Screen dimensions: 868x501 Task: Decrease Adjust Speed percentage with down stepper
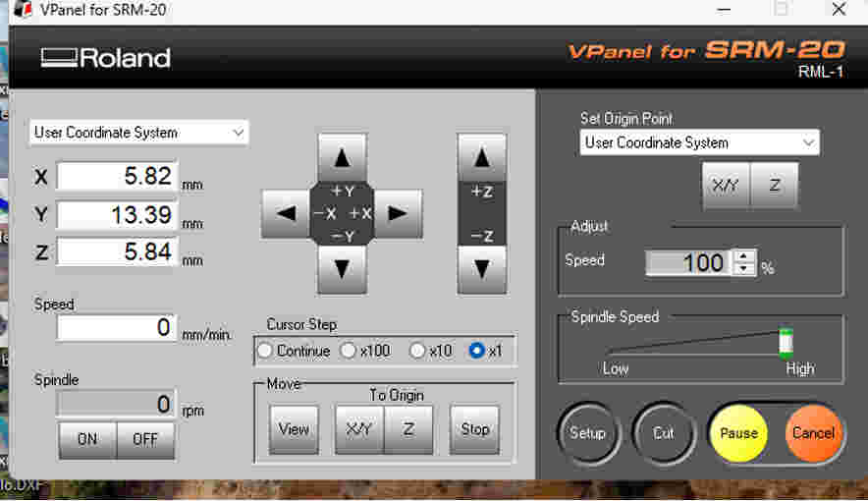coord(743,269)
